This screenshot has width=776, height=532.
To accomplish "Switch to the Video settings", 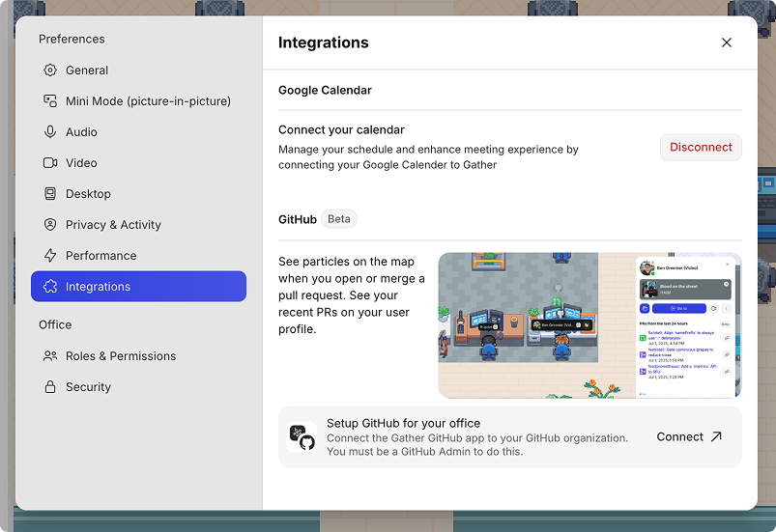I will (138, 162).
